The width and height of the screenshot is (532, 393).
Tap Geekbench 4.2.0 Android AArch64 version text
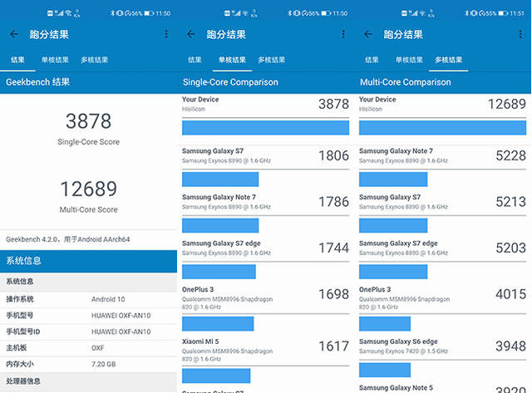coord(68,239)
